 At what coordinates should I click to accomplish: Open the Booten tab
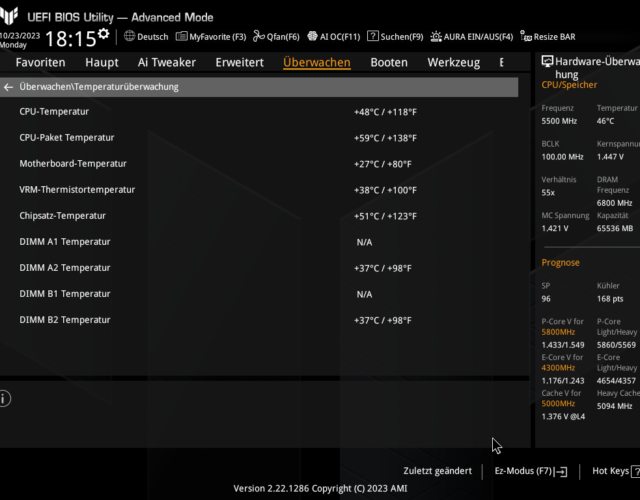click(x=389, y=62)
